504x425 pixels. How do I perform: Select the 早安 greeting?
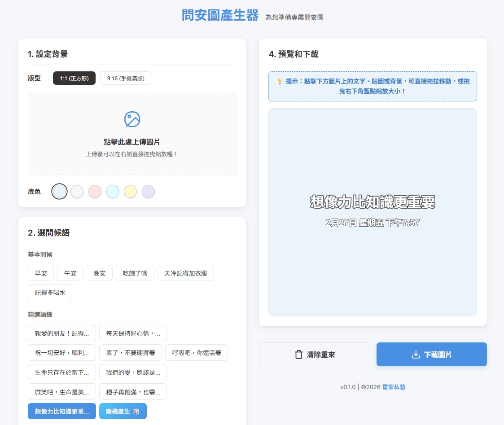41,273
